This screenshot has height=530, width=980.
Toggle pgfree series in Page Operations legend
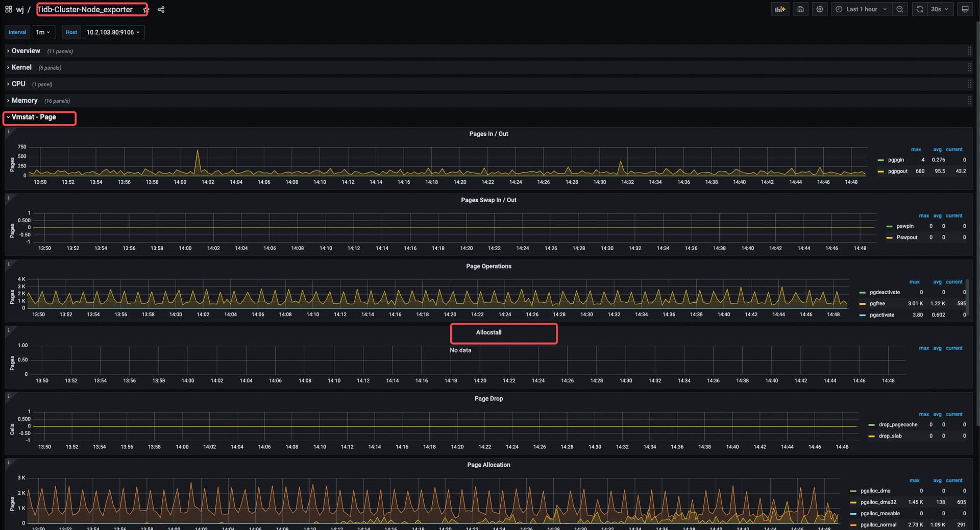(x=877, y=304)
